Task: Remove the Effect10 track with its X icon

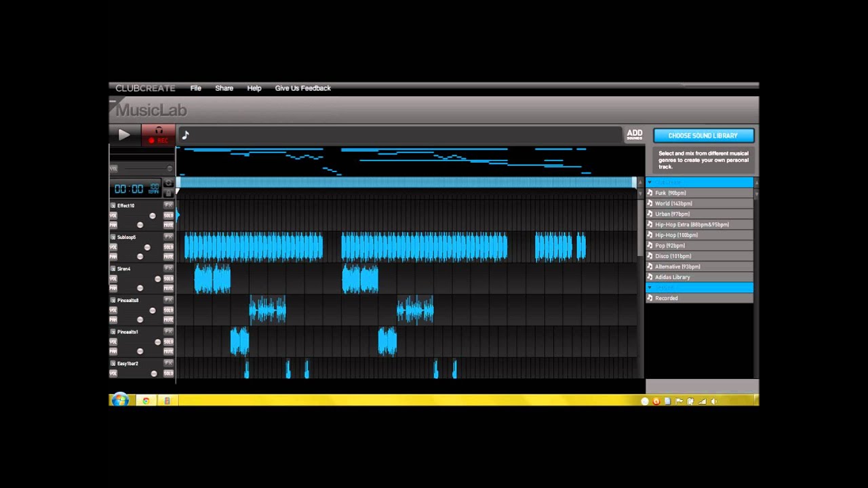Action: coord(113,205)
